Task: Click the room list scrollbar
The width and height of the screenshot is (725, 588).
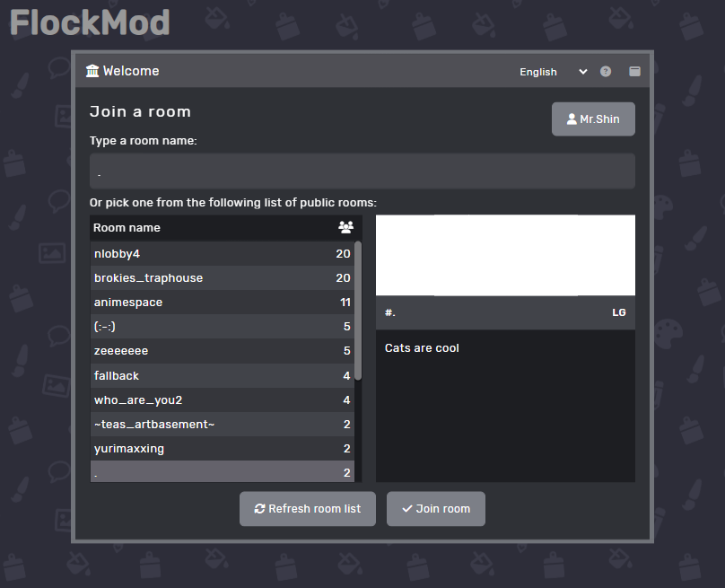Action: [358, 311]
